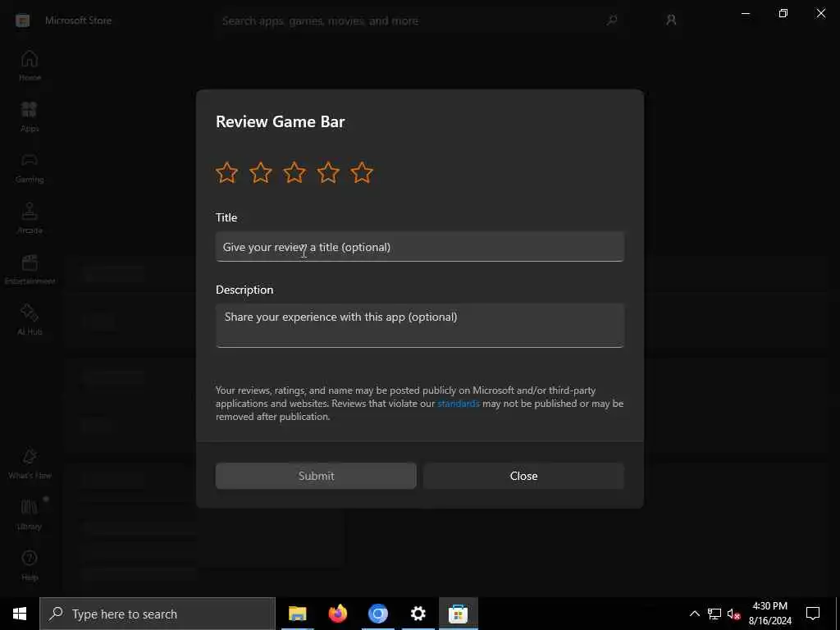The height and width of the screenshot is (630, 840).
Task: Open File Explorer from taskbar
Action: pos(297,614)
